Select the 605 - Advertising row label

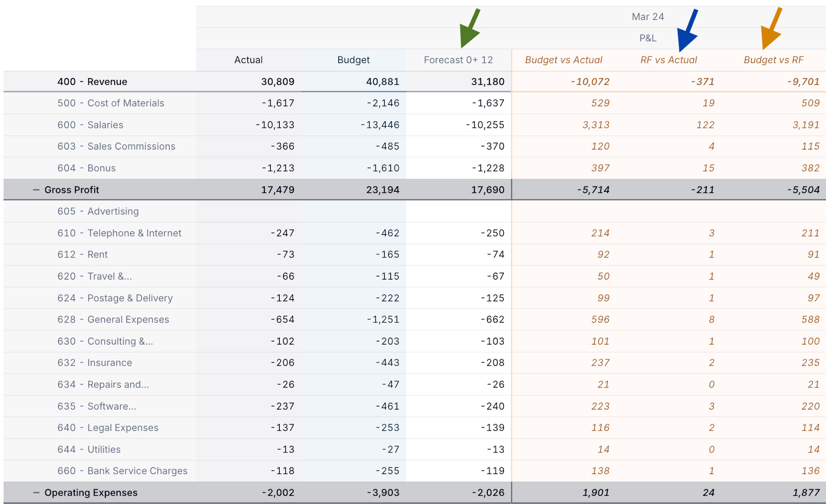click(x=98, y=212)
